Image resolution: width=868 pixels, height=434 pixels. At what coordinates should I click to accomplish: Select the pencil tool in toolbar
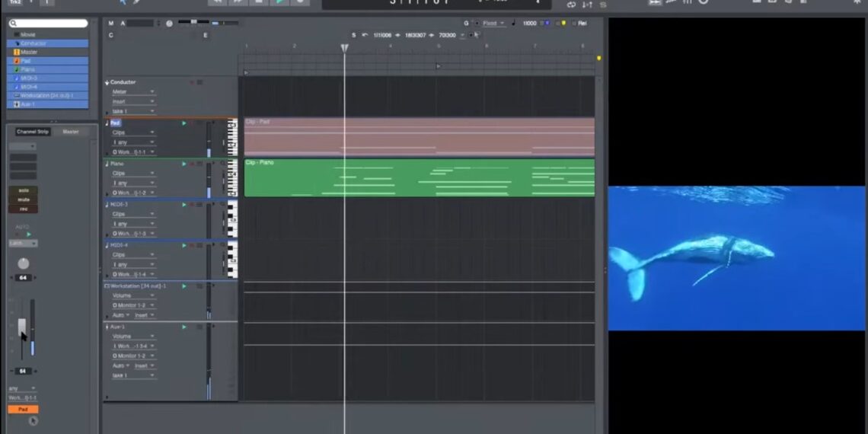click(x=137, y=2)
